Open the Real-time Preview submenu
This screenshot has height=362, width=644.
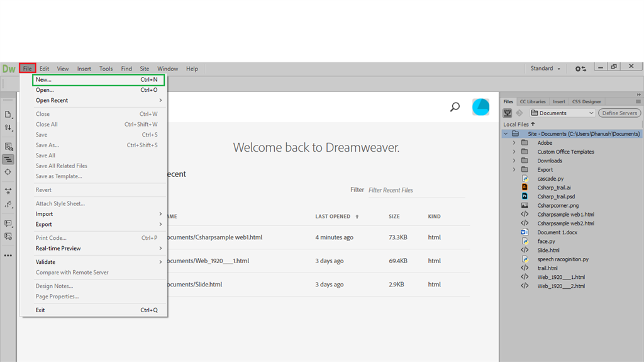click(x=99, y=249)
